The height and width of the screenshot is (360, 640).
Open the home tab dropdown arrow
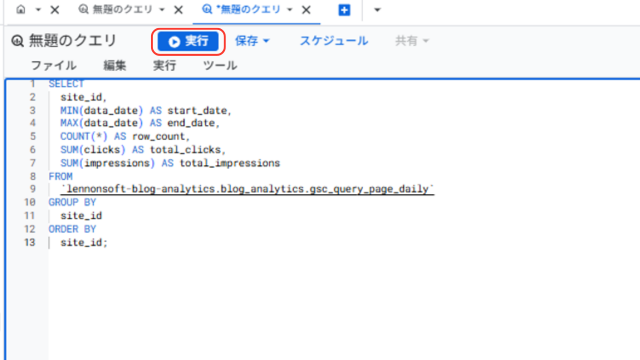38,9
